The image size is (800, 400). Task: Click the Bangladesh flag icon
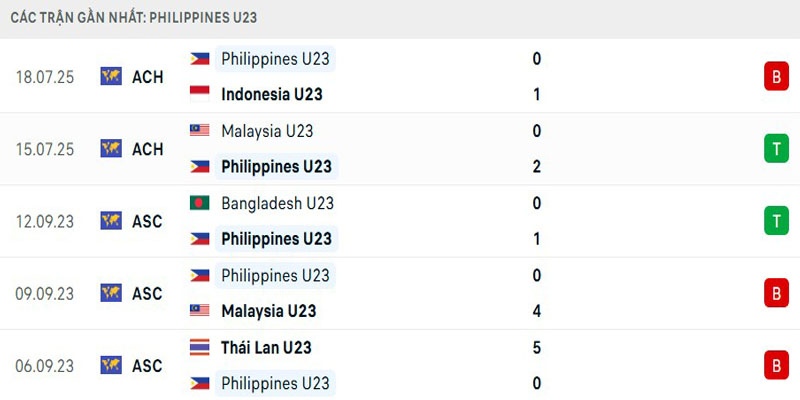point(200,203)
